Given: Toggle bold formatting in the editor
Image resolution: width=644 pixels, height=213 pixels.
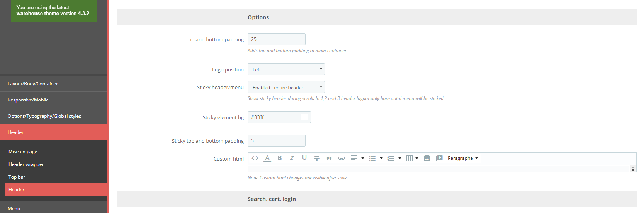Looking at the screenshot, I should pyautogui.click(x=280, y=158).
